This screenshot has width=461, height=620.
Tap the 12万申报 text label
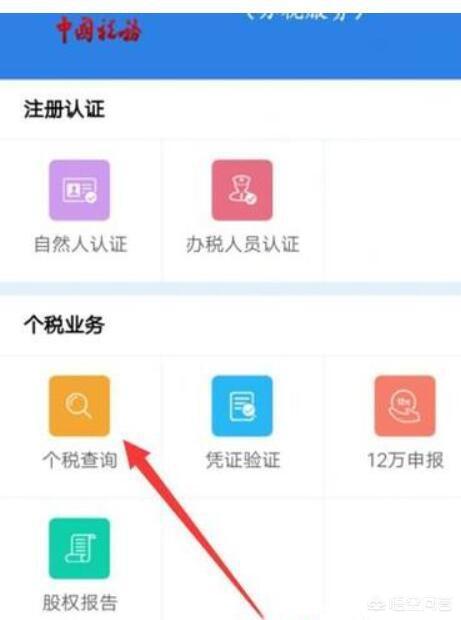pyautogui.click(x=406, y=460)
